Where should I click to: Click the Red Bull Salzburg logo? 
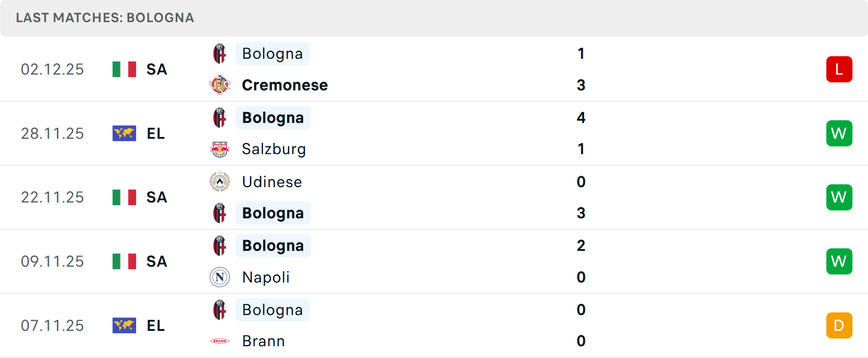[x=220, y=149]
